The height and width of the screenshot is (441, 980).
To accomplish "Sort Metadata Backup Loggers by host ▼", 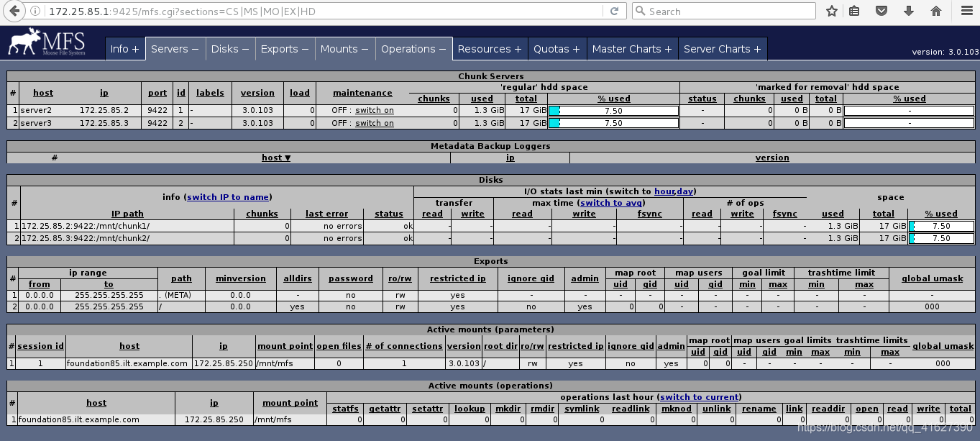I will [x=276, y=158].
